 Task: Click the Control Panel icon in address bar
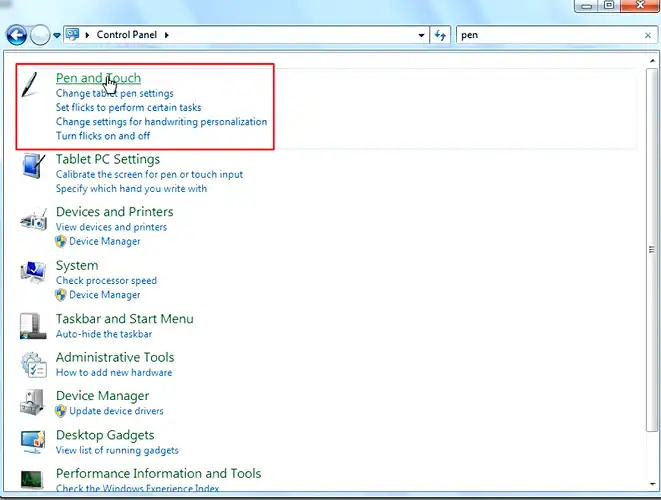73,35
